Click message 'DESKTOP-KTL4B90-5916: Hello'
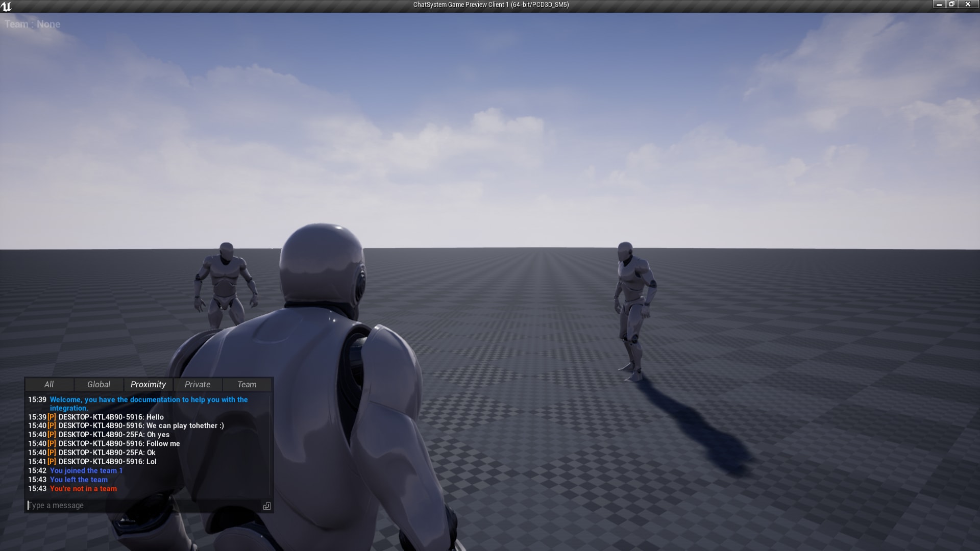This screenshot has height=551, width=980. [111, 417]
